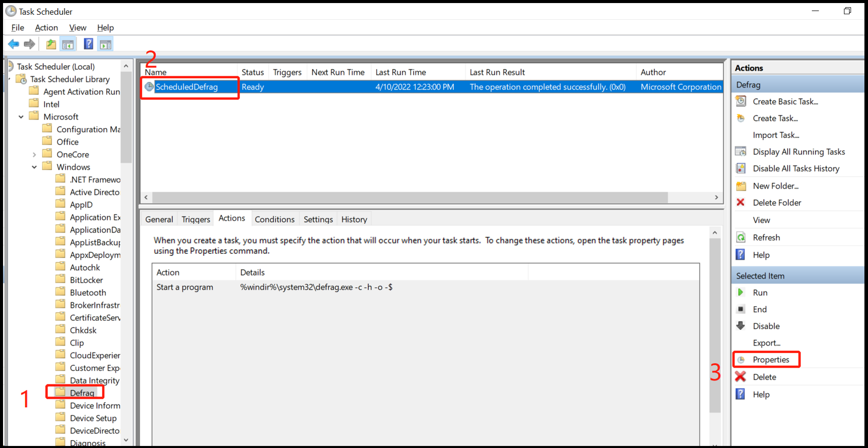Screen dimensions: 868x448
Task: Switch to the Triggers tab
Action: coord(195,219)
